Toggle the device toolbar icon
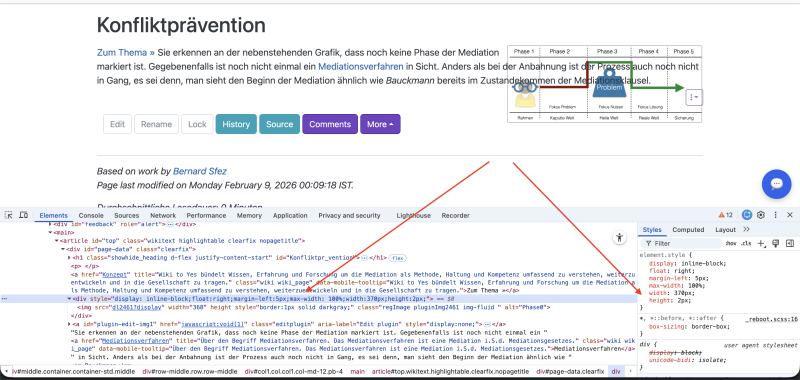Screen dimensions: 800x380 (x=23, y=215)
